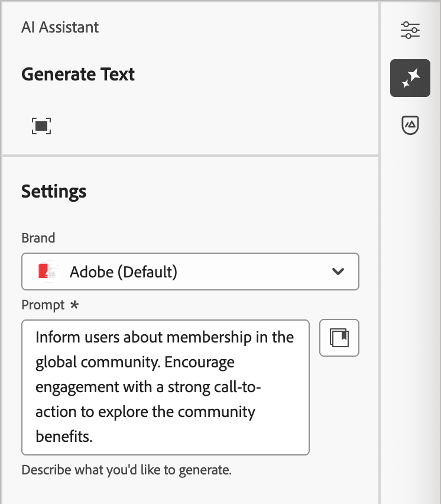
Task: Click the shield badge icon in sidebar
Action: tap(410, 125)
